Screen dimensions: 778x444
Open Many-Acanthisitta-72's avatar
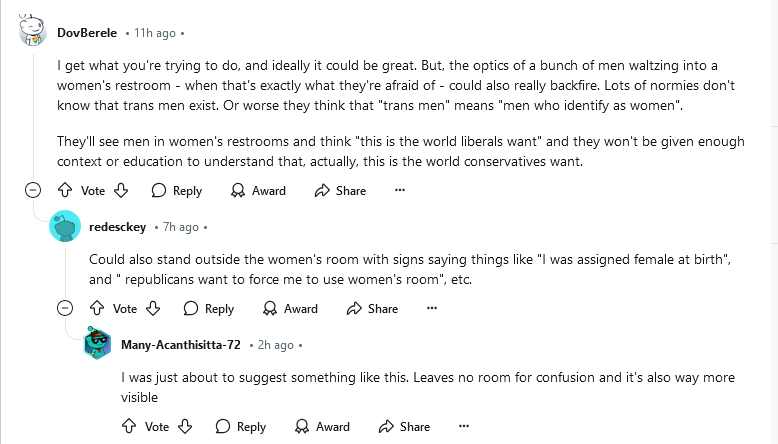point(97,345)
